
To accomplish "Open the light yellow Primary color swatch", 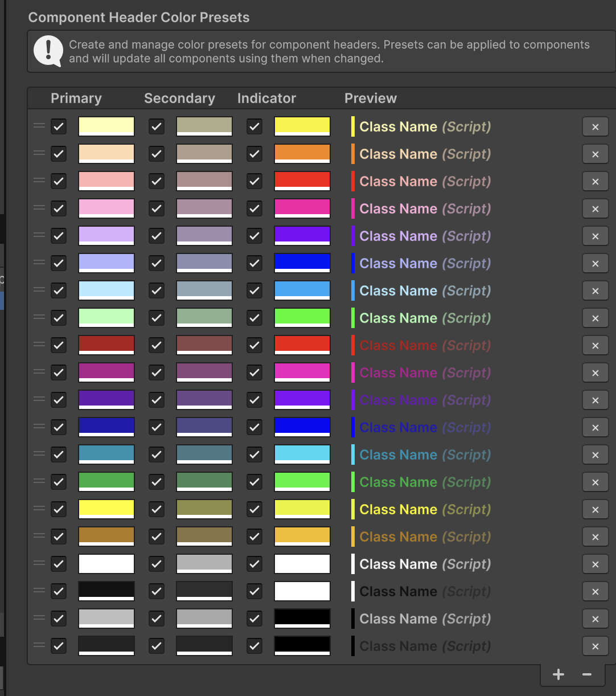I will pos(106,126).
